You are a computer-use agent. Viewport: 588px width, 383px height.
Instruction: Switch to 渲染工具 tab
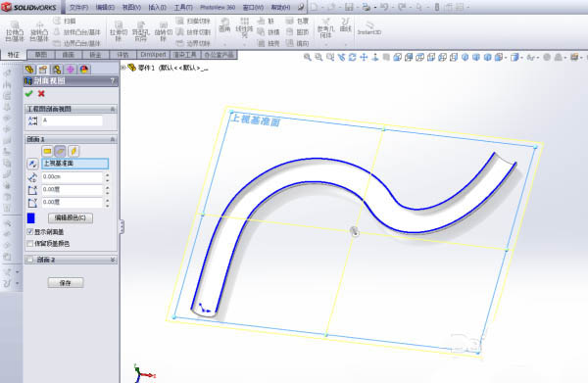pos(185,55)
